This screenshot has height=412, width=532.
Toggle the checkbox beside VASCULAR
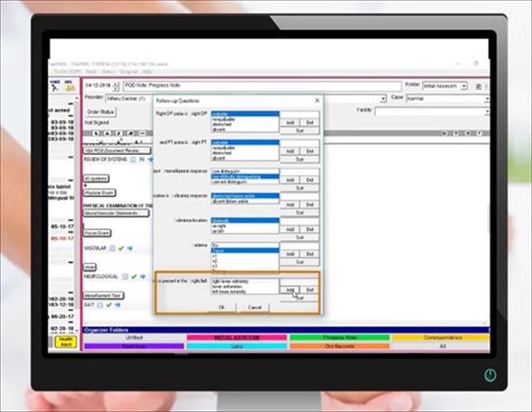[111, 249]
